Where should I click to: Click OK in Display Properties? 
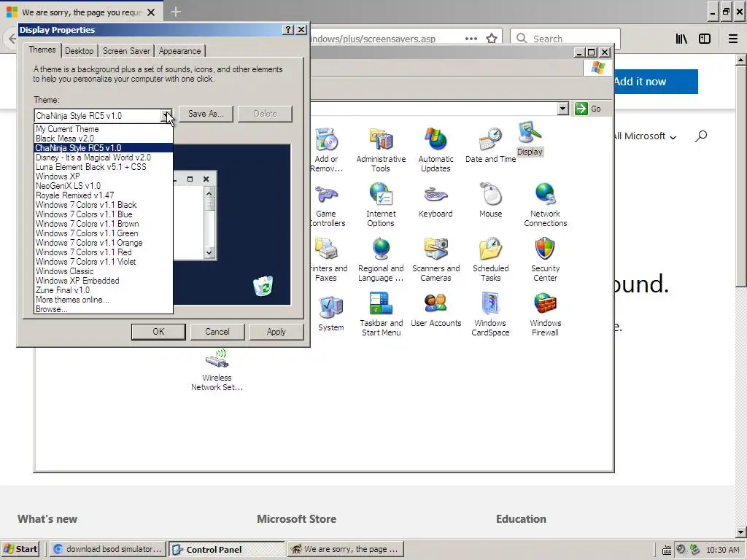click(158, 332)
